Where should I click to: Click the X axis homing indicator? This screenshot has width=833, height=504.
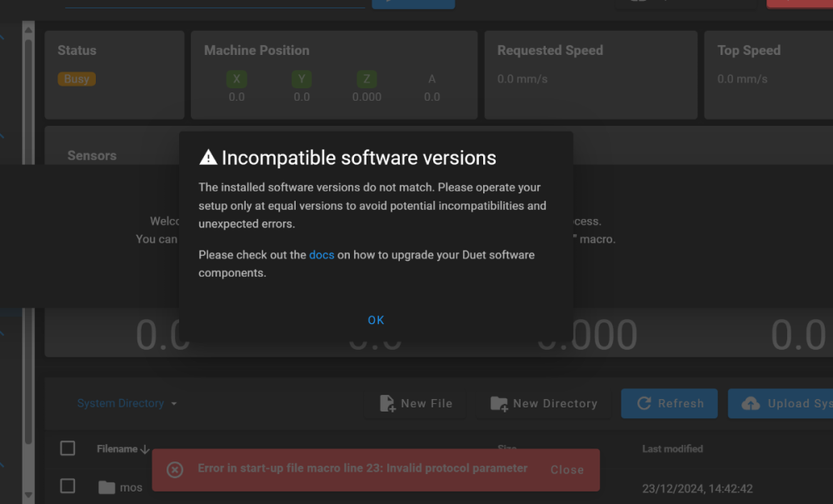(237, 79)
